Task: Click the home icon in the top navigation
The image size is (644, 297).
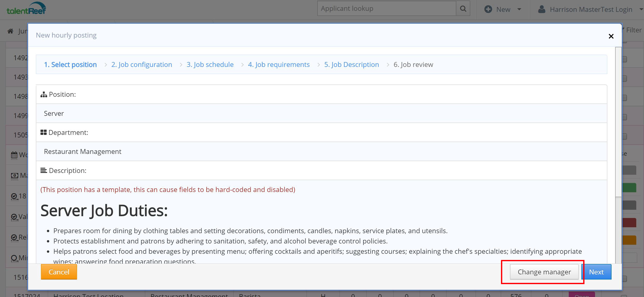Action: pyautogui.click(x=11, y=31)
